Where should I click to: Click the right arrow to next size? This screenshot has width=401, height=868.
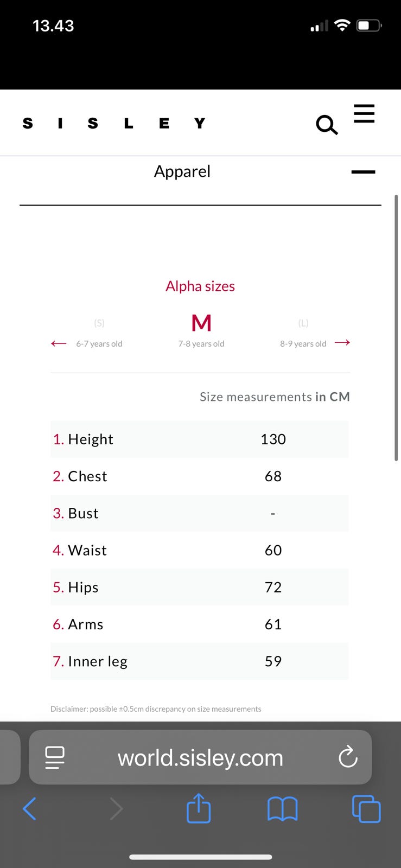342,342
